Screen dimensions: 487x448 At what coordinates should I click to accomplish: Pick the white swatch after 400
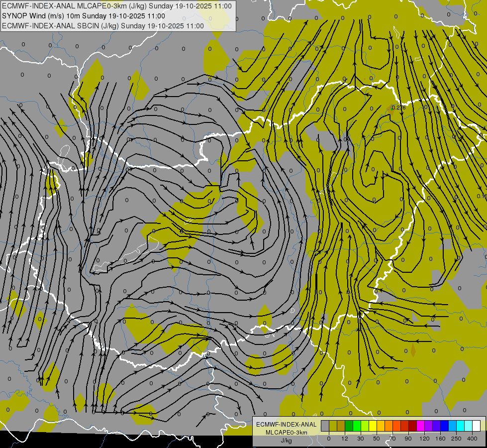point(477,426)
